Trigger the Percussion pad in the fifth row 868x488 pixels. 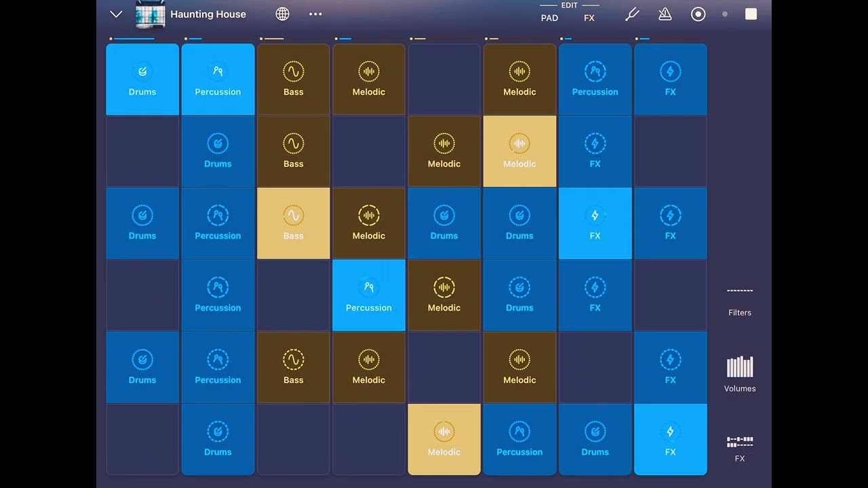(218, 368)
